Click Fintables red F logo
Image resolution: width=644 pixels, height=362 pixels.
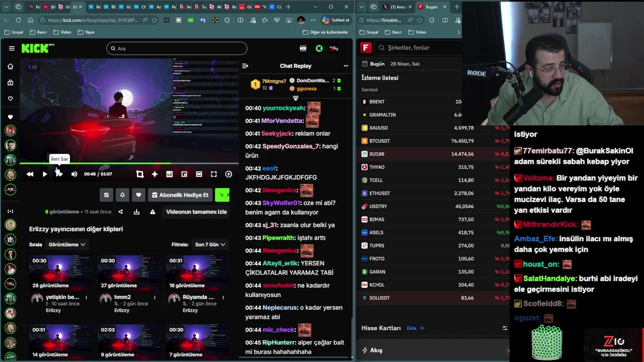pos(366,48)
